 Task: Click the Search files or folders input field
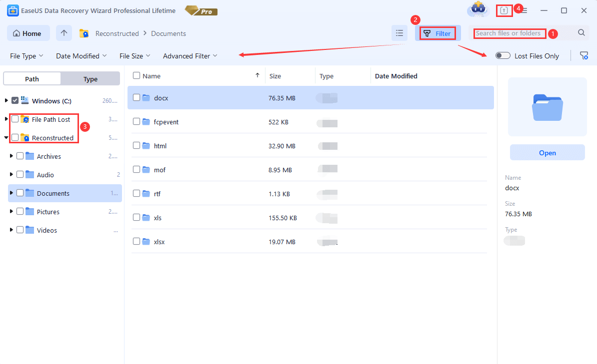509,33
